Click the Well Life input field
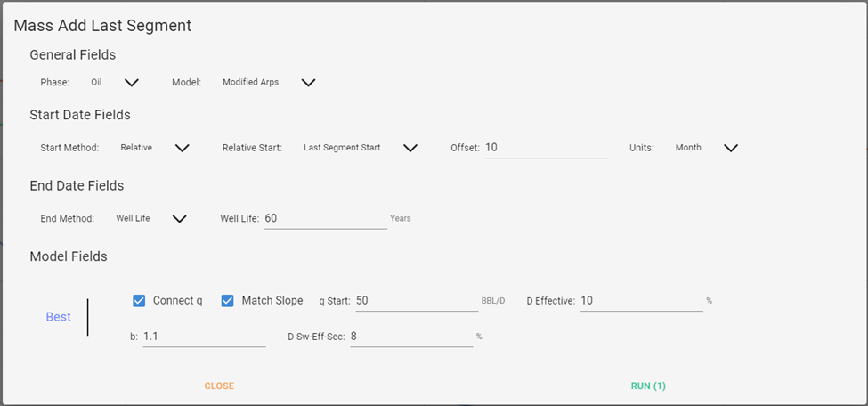This screenshot has height=406, width=868. (326, 219)
